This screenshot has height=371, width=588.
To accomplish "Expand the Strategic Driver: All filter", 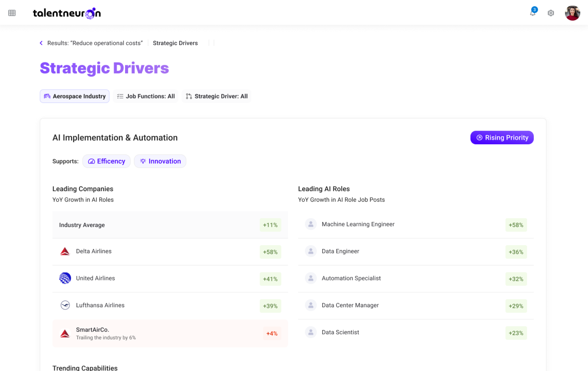I will (x=217, y=96).
